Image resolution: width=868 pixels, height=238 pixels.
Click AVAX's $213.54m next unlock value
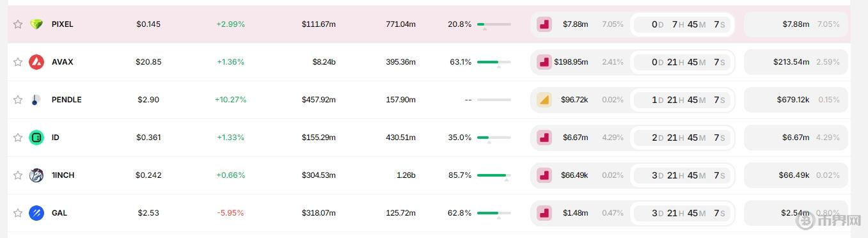(791, 62)
